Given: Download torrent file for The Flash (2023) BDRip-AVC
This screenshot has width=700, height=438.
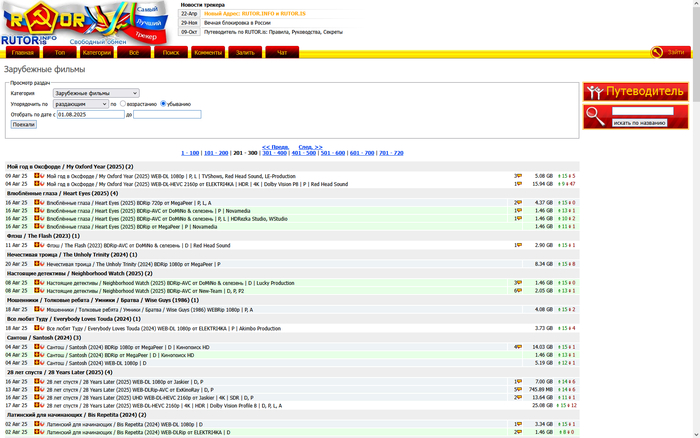Looking at the screenshot, I should click(37, 245).
